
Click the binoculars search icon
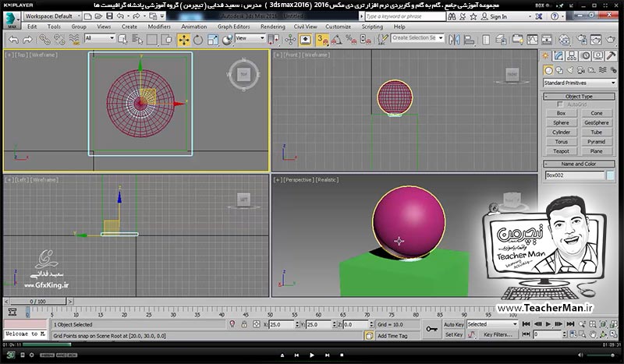point(452,16)
